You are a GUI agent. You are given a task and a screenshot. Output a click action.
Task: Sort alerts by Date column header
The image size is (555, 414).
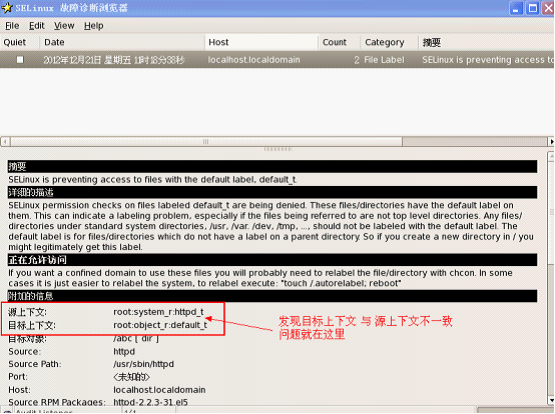click(x=122, y=42)
